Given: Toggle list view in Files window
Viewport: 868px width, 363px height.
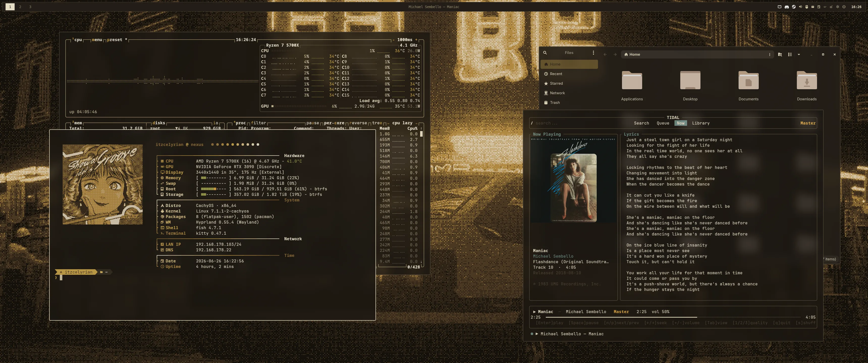Looking at the screenshot, I should [x=790, y=54].
